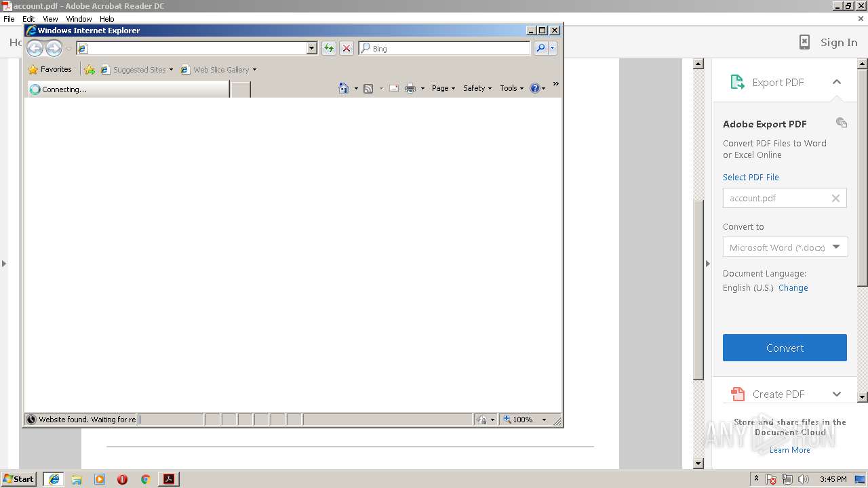Open Web Slice Gallery in Favorites bar
Screen dimensions: 868x488
[x=218, y=69]
